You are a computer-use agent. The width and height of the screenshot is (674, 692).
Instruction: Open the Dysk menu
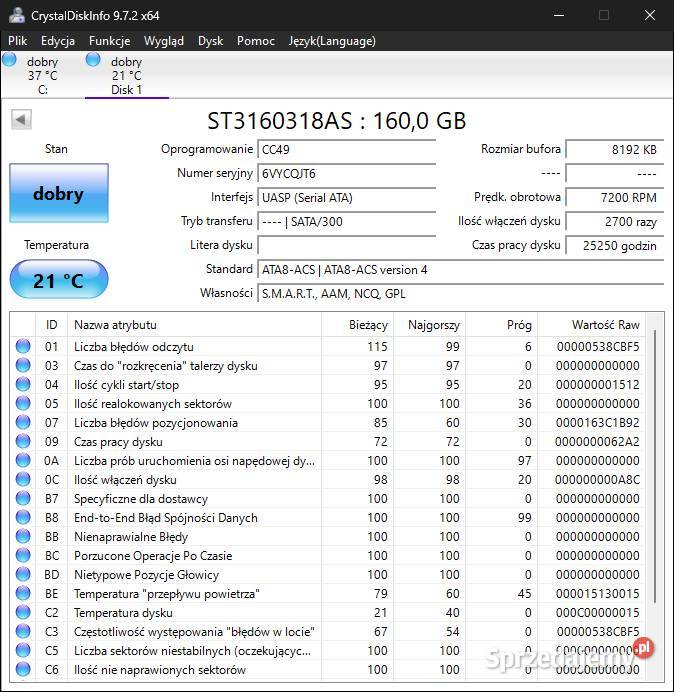210,41
